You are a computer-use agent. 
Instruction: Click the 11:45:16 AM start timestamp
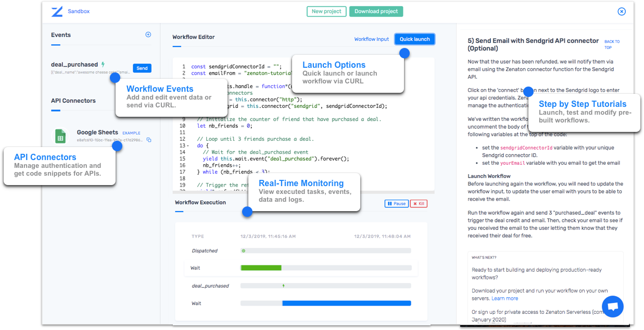click(x=268, y=236)
